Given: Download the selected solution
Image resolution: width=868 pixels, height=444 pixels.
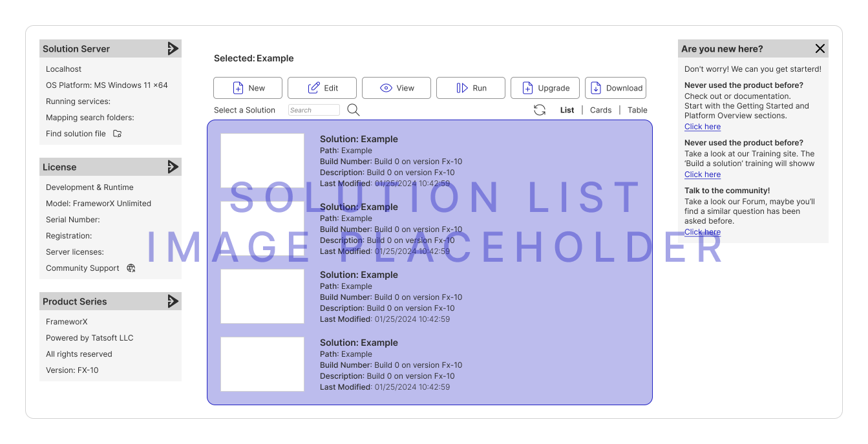Looking at the screenshot, I should click(x=615, y=88).
